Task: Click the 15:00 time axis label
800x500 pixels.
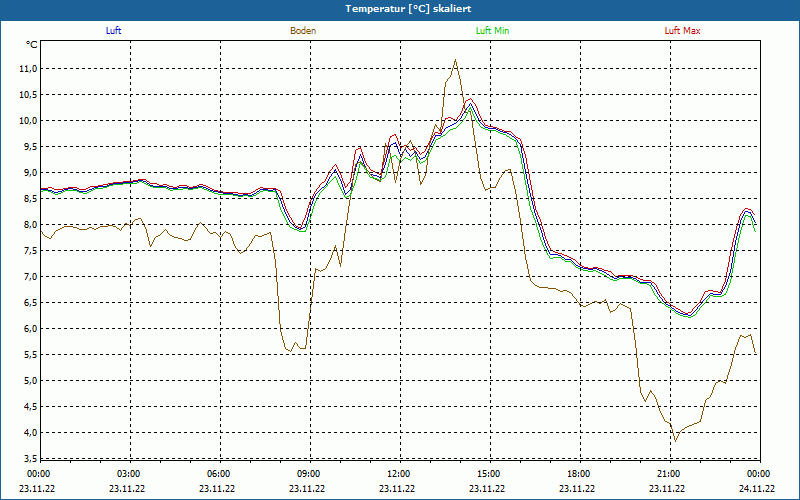Action: (x=488, y=474)
